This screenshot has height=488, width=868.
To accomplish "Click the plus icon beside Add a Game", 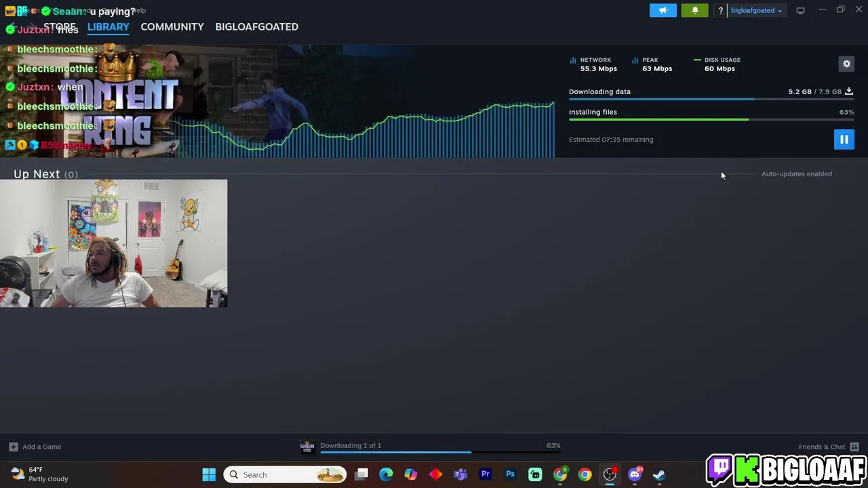I will [x=13, y=447].
